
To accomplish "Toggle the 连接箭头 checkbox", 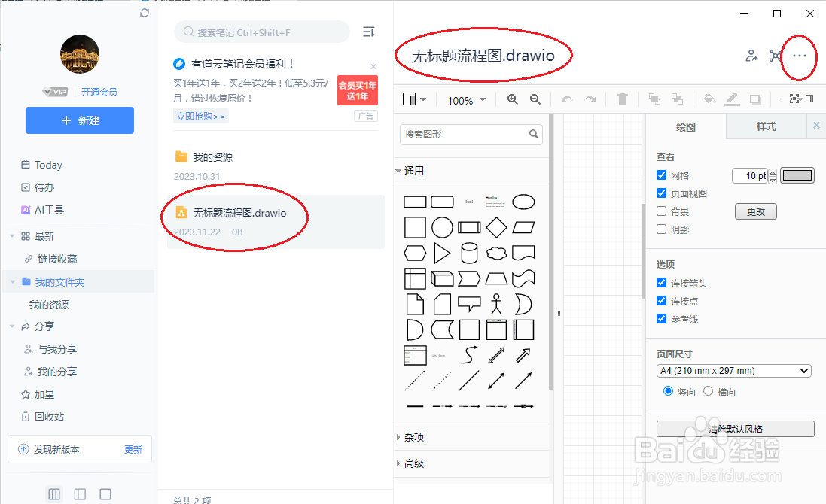I will (662, 283).
